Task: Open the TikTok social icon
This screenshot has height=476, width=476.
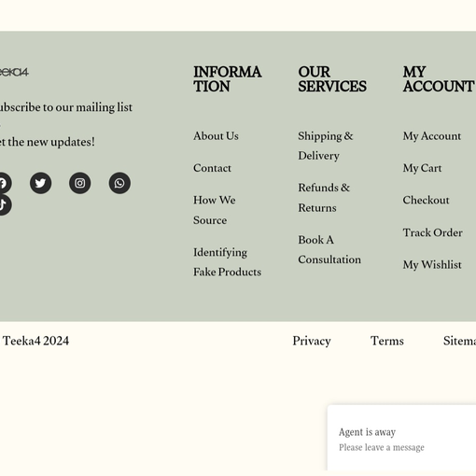Action: point(5,204)
